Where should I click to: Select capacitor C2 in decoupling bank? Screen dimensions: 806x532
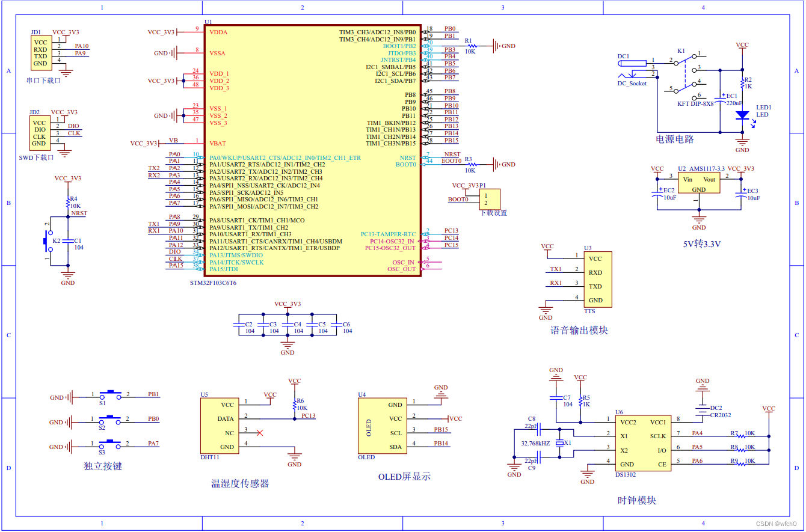239,325
